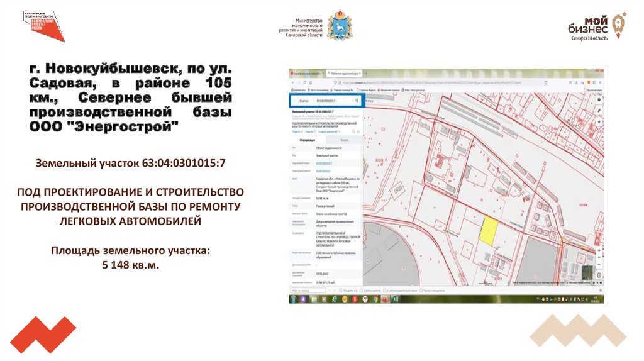Click the browser address bar URL
Screen dimensions: 644x361
431,82
